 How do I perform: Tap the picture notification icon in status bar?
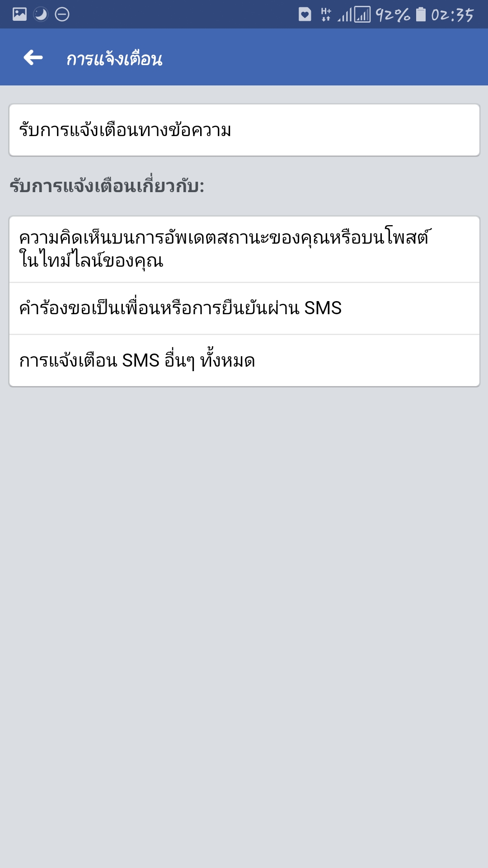(x=19, y=14)
